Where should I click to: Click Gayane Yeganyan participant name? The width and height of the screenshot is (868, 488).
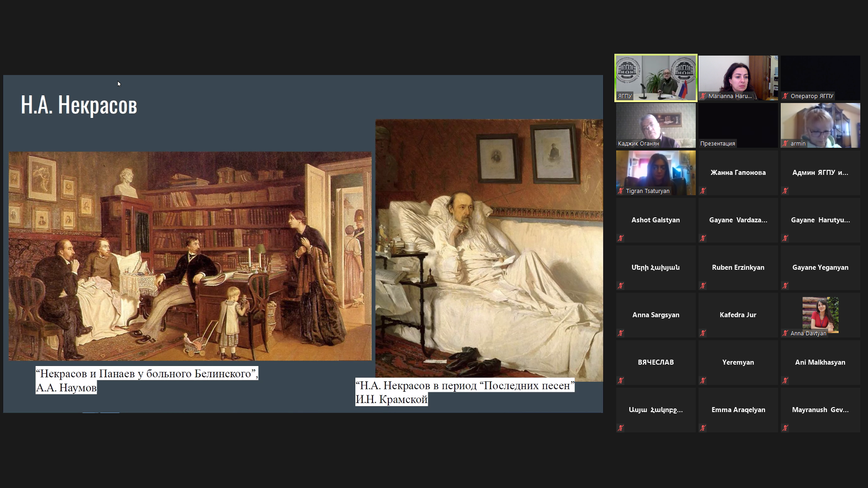pos(820,267)
